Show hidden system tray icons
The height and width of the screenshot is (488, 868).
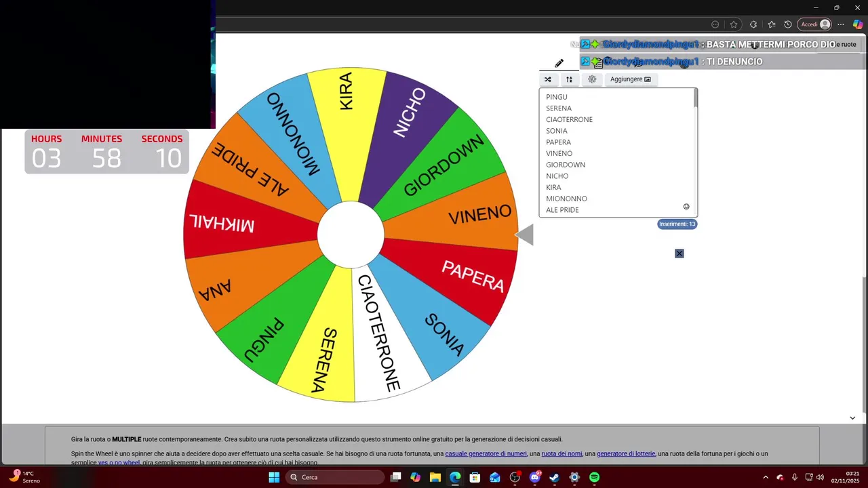click(766, 477)
